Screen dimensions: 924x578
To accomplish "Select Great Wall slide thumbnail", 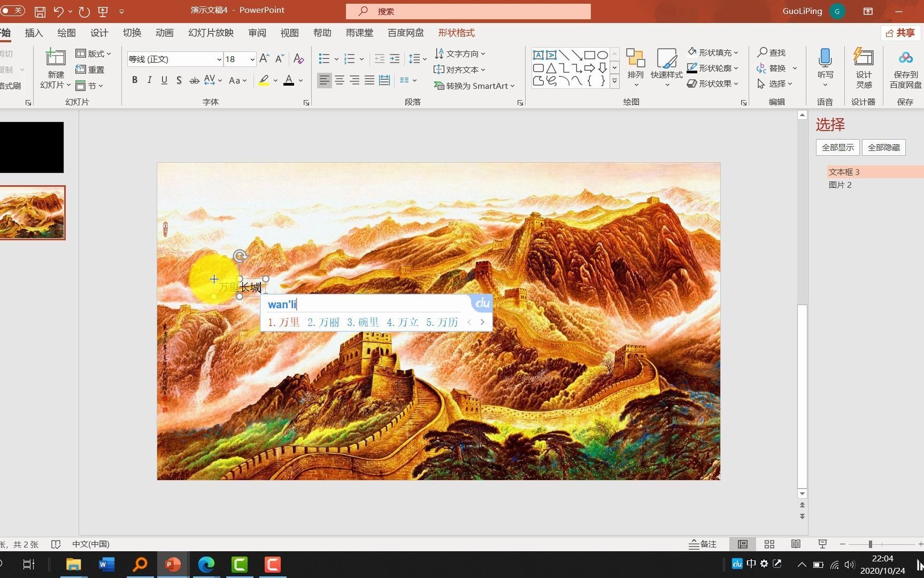I will tap(32, 212).
